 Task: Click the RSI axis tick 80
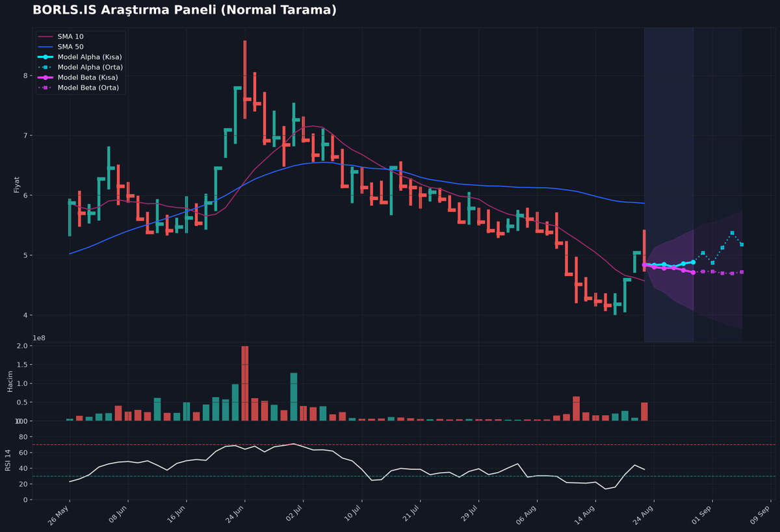pos(23,437)
